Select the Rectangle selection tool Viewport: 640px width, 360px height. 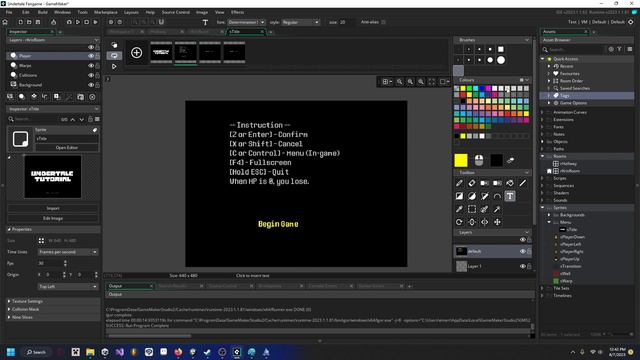click(472, 209)
